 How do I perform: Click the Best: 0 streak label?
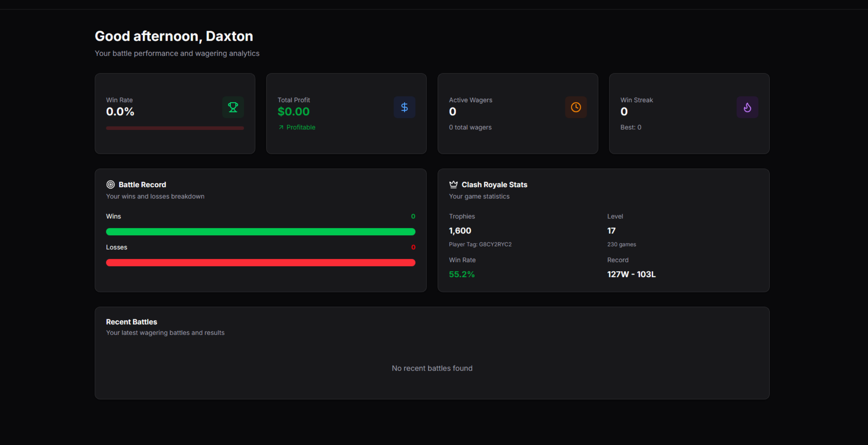click(631, 127)
